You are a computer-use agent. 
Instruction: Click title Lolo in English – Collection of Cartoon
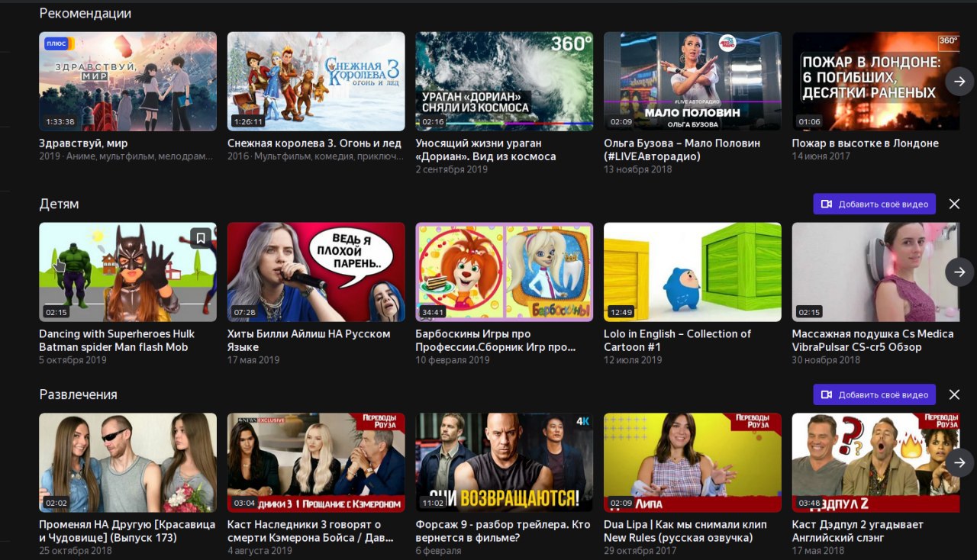(x=677, y=340)
